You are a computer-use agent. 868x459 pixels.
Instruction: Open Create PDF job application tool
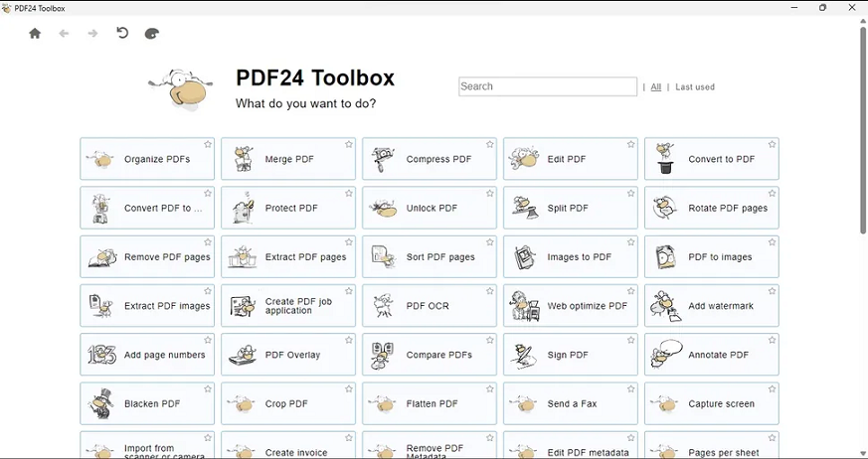(x=288, y=306)
